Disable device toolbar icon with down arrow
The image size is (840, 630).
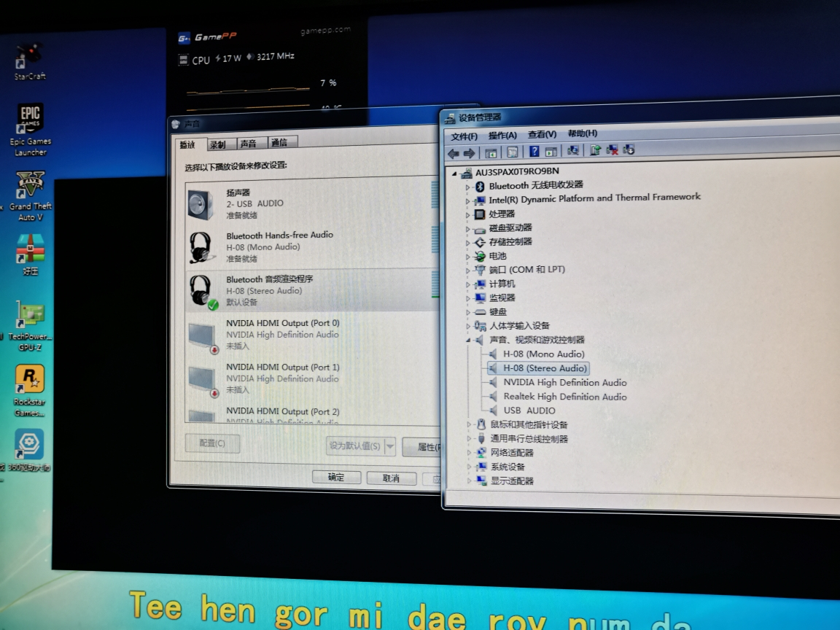(x=629, y=149)
